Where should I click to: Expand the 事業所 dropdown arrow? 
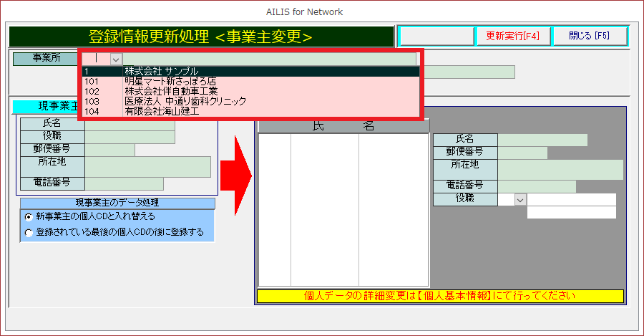click(x=117, y=59)
